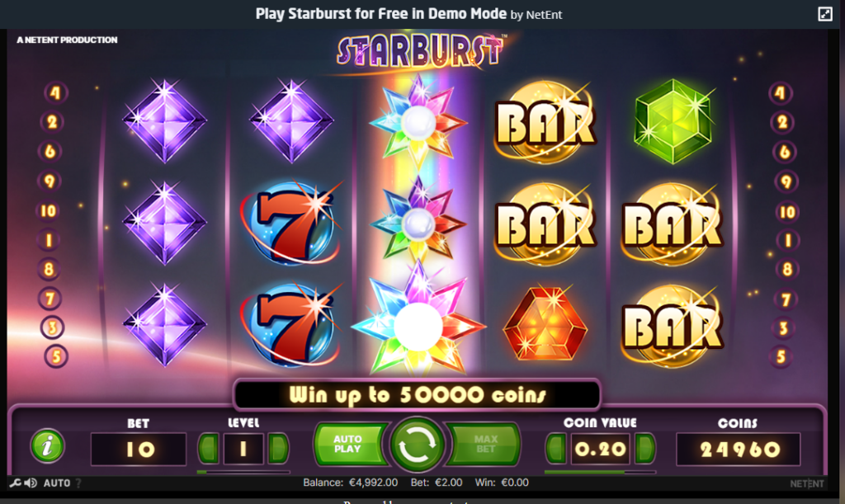
Task: Open the wrench settings icon
Action: pyautogui.click(x=15, y=483)
